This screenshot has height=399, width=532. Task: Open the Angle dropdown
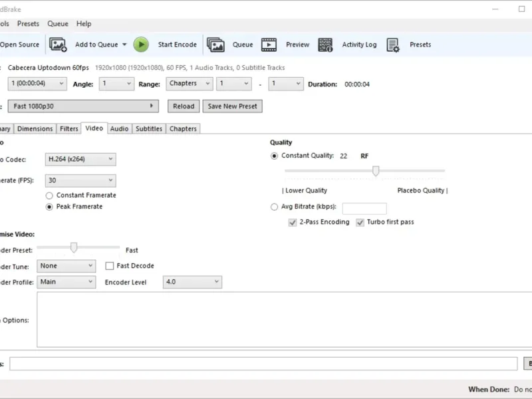[x=116, y=84]
